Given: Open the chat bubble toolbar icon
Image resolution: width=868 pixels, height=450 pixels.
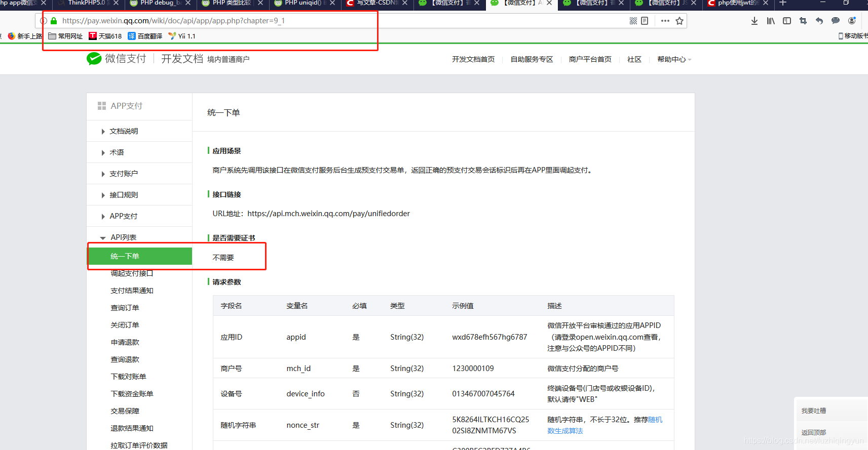Looking at the screenshot, I should [836, 21].
